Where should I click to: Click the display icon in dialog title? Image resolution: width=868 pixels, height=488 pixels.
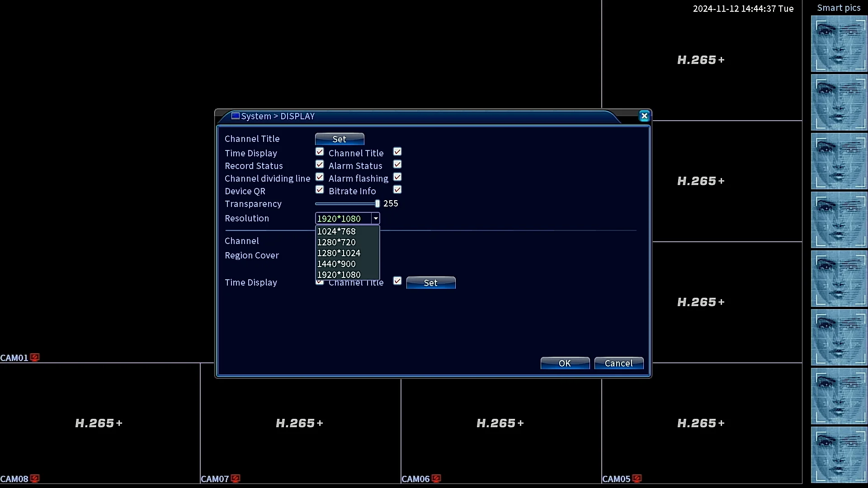235,116
